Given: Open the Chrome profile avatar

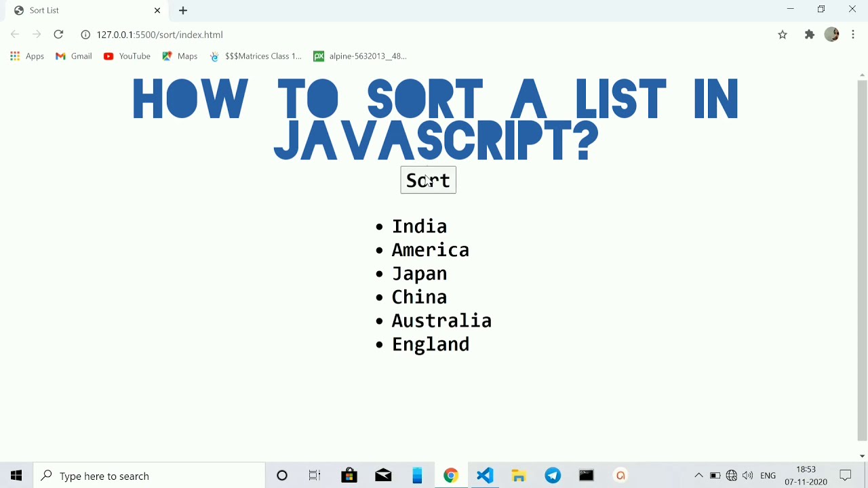Looking at the screenshot, I should (x=832, y=35).
